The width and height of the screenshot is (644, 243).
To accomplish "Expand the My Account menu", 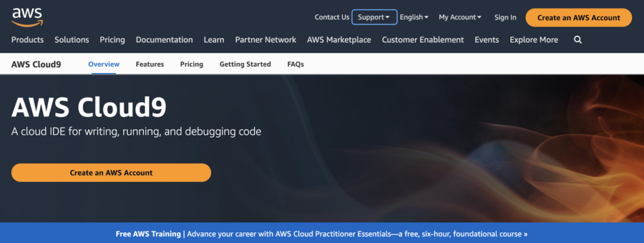I will [x=460, y=17].
